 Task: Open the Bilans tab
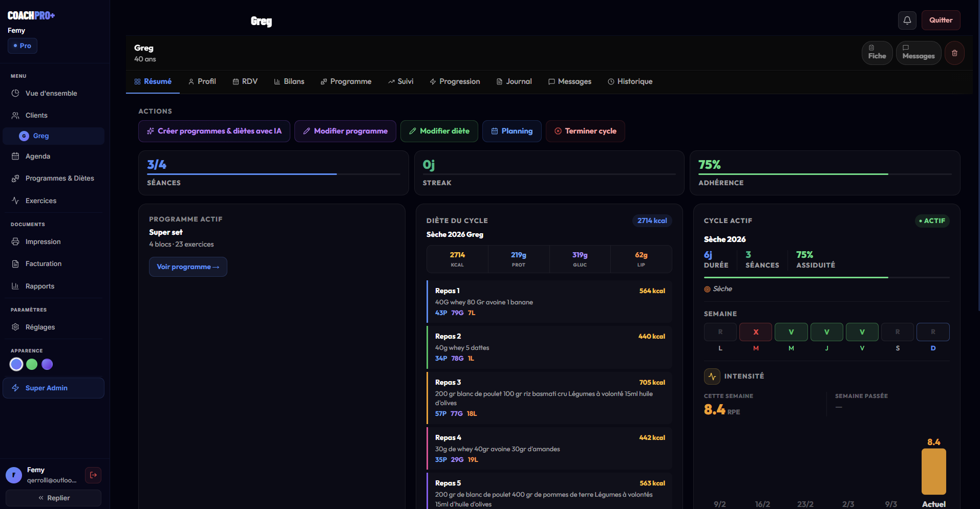[x=289, y=82]
